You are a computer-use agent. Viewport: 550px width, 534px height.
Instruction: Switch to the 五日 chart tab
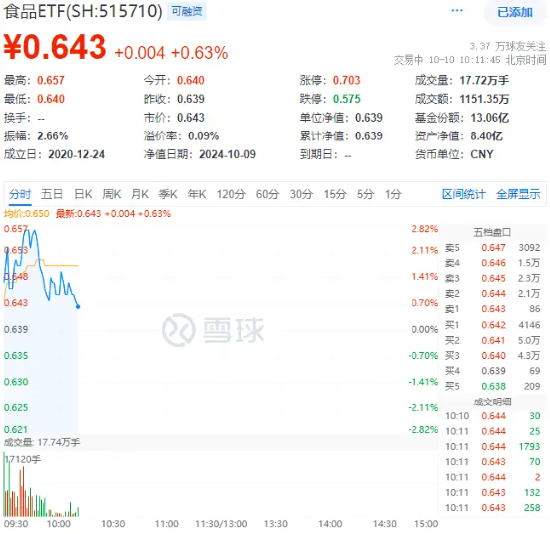[x=52, y=194]
